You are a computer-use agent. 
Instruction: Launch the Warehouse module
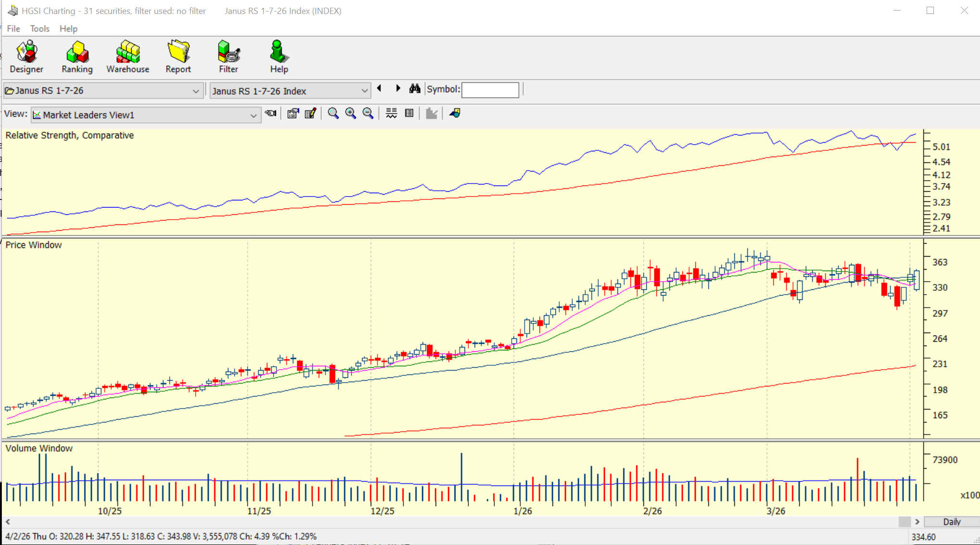coord(127,57)
